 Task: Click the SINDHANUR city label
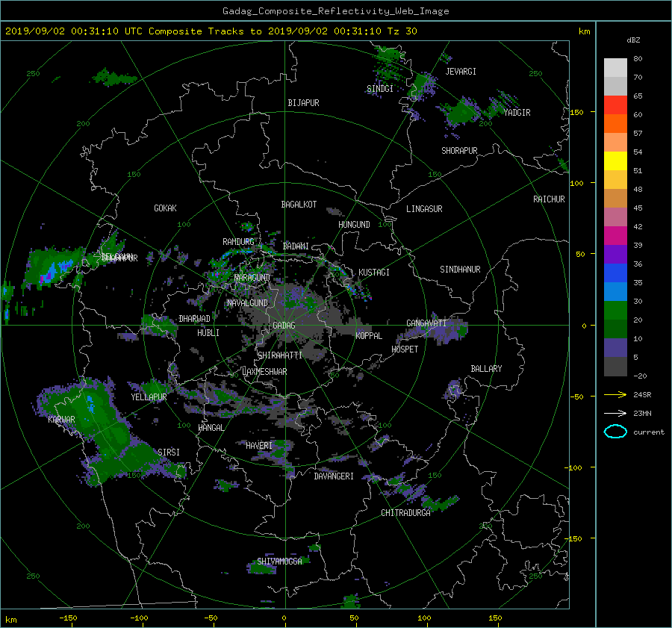pyautogui.click(x=460, y=270)
